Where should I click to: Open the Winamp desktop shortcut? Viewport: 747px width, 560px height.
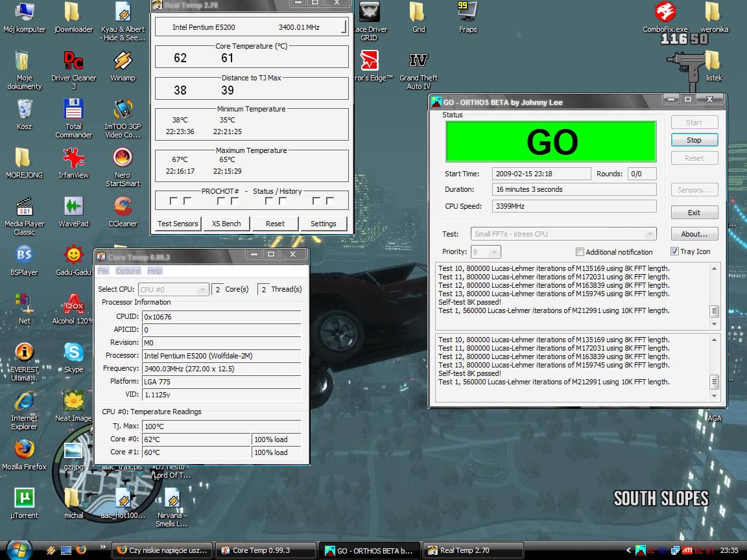tap(123, 62)
